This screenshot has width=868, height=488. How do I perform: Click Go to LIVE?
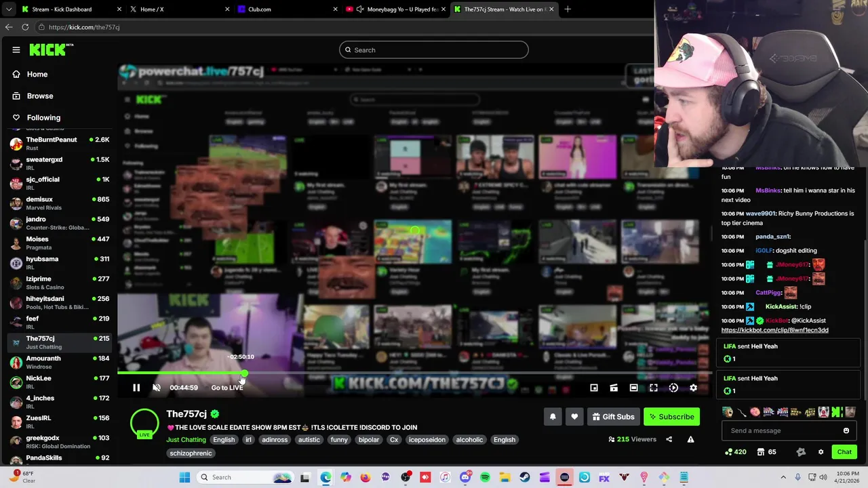(227, 388)
